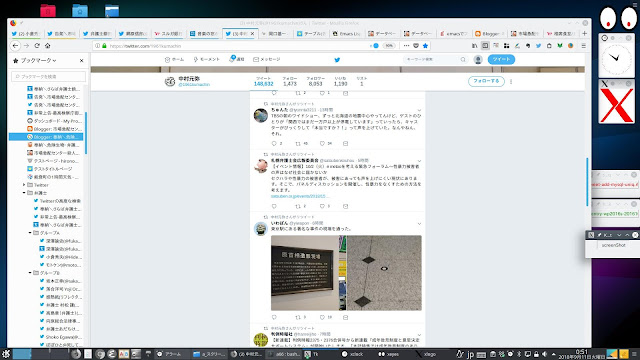Retweet the いわぽん photo tweet

point(298,317)
